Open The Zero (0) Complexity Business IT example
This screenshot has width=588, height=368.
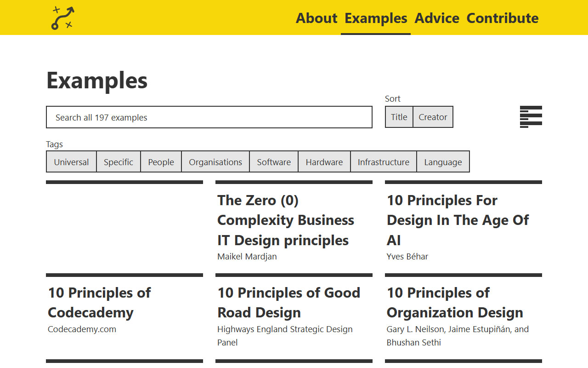click(286, 220)
